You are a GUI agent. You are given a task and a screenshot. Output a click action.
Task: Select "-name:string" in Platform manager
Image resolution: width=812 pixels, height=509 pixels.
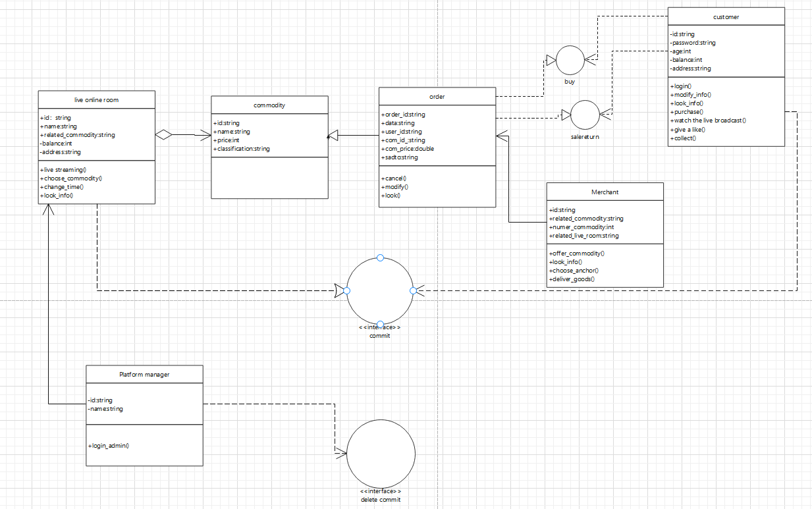click(x=105, y=409)
